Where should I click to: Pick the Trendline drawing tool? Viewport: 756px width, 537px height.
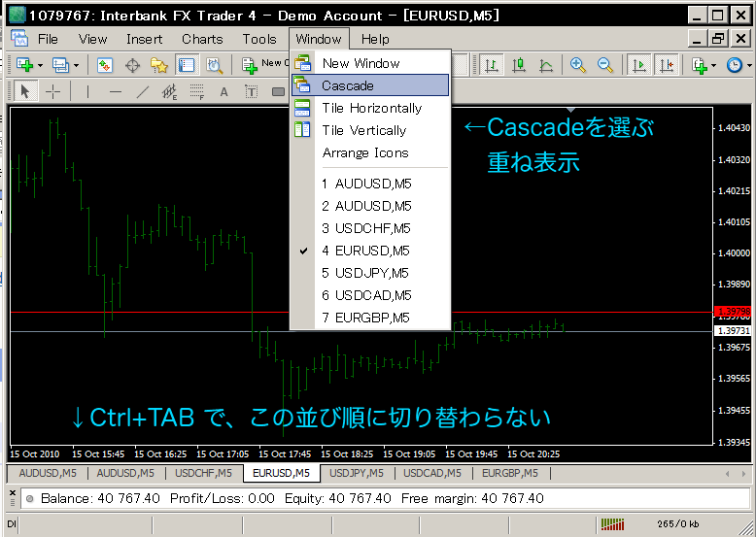(x=142, y=91)
